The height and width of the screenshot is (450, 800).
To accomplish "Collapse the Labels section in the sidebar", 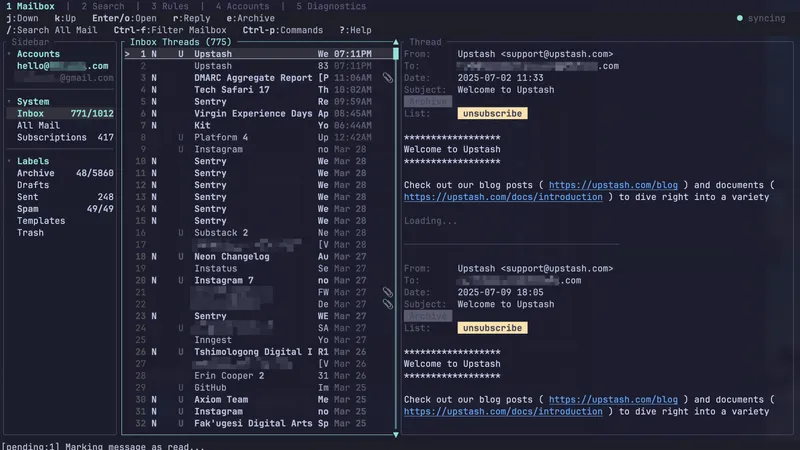I will point(9,161).
